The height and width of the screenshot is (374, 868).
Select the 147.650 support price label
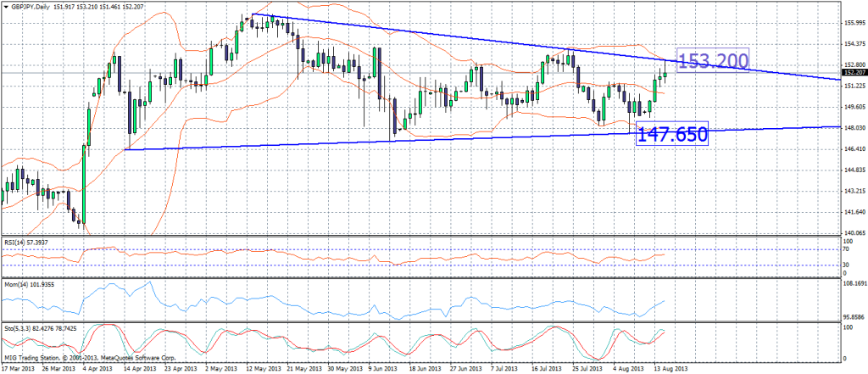670,133
